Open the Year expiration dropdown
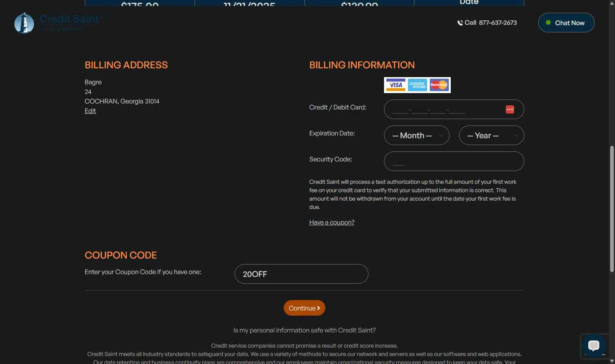The height and width of the screenshot is (364, 615). pos(492,135)
